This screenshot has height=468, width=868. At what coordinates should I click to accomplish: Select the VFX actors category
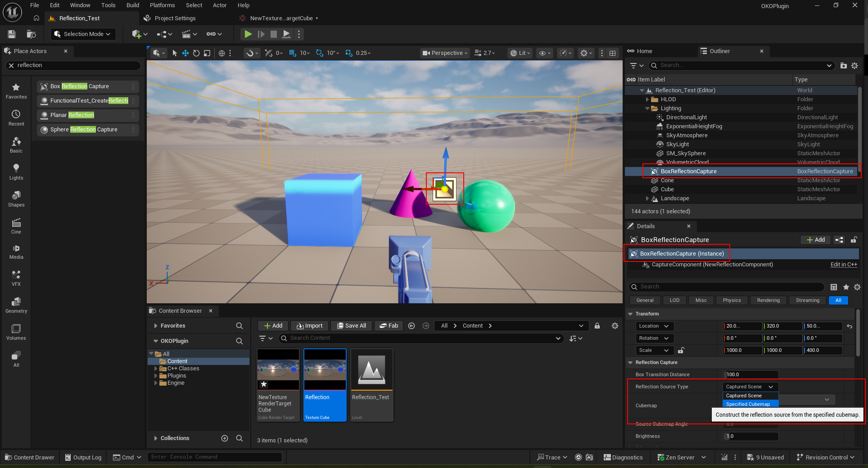16,278
